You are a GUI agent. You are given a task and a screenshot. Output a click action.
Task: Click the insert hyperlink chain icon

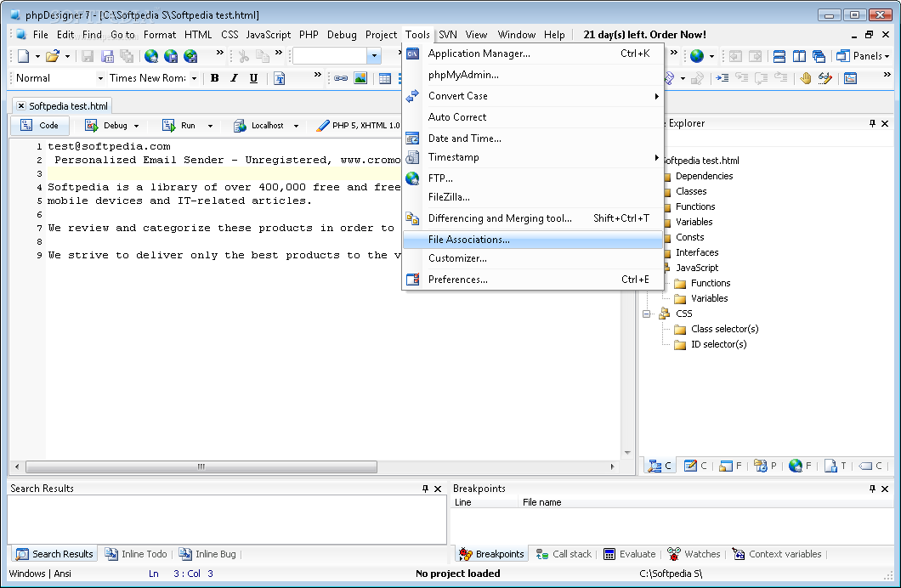[x=341, y=78]
